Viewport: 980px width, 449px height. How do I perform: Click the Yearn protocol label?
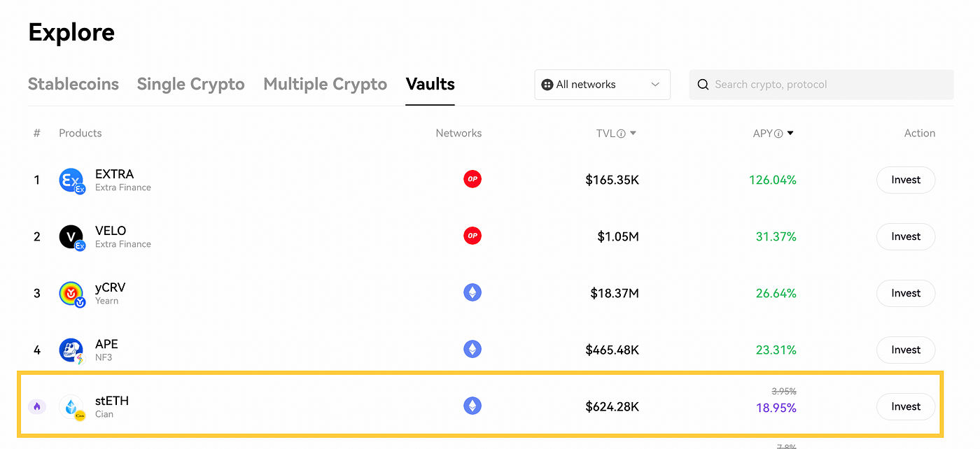point(107,301)
